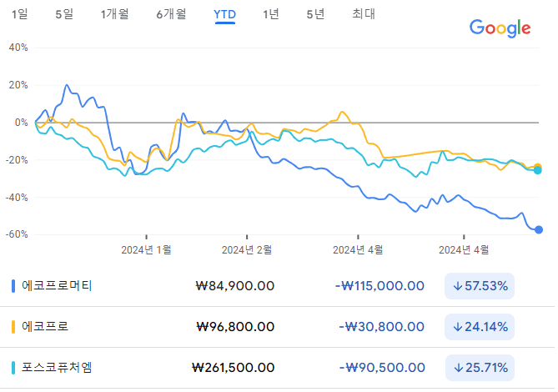Click the yellow 에코프로 color marker

(x=13, y=327)
